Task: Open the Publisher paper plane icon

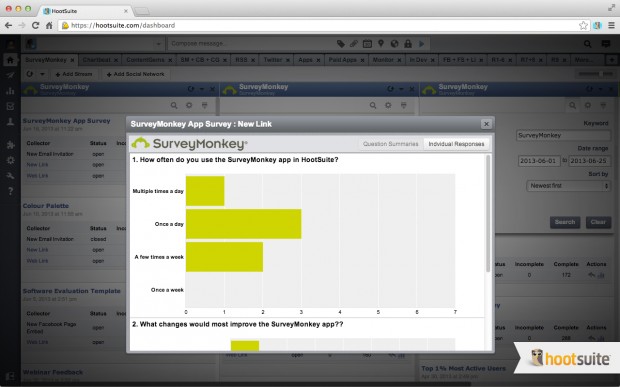Action: [x=10, y=75]
